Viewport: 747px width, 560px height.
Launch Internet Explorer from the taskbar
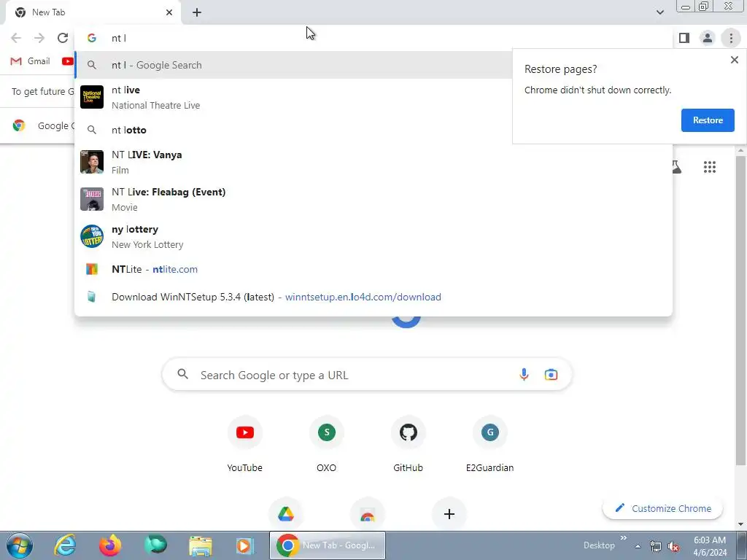pyautogui.click(x=65, y=545)
